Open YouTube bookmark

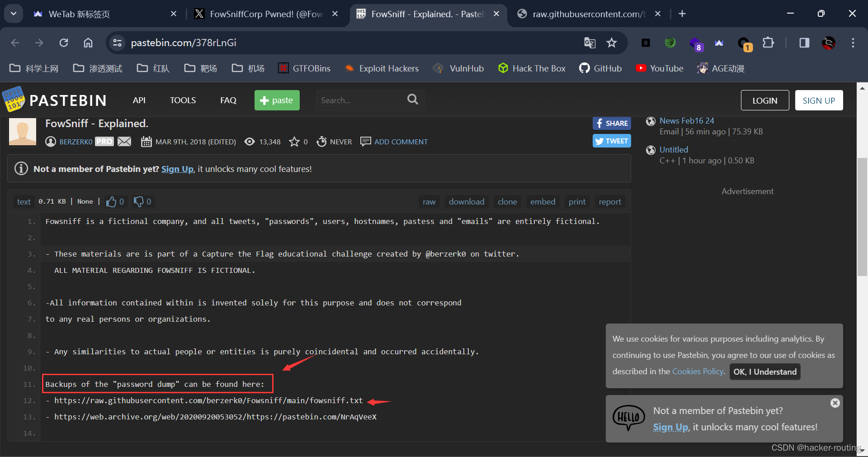[x=660, y=68]
